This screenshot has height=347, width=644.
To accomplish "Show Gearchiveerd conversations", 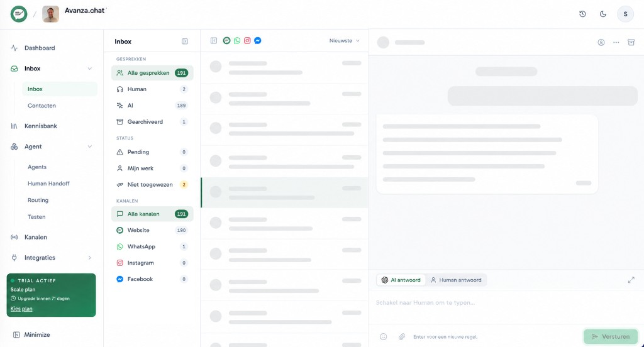I will pos(152,122).
